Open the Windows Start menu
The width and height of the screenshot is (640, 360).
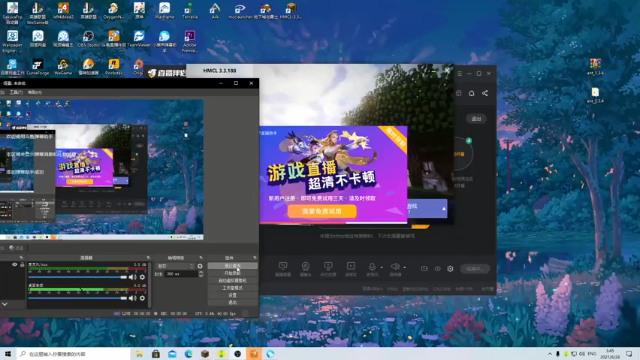pos(8,354)
